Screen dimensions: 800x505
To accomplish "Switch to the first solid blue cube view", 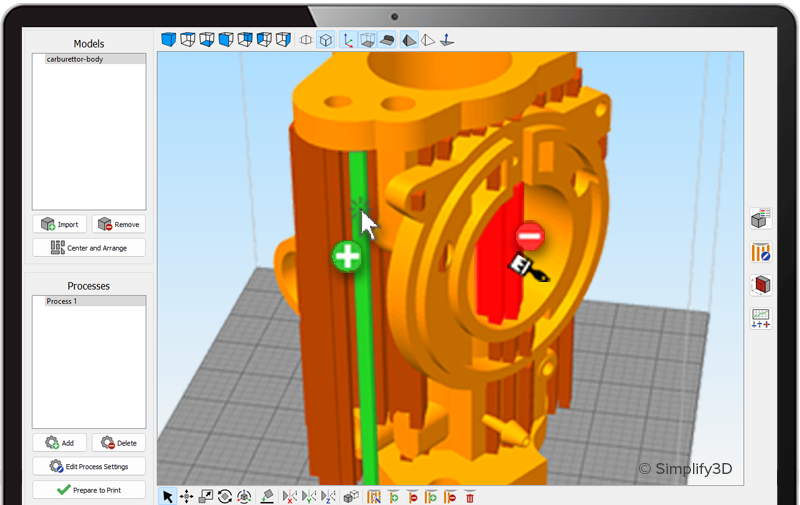I will [169, 40].
